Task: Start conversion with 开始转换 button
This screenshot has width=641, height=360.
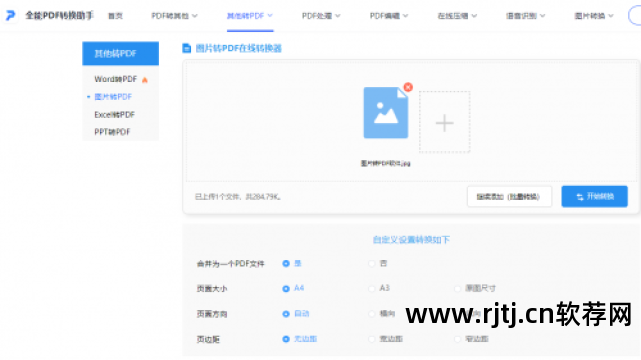Action: click(594, 197)
